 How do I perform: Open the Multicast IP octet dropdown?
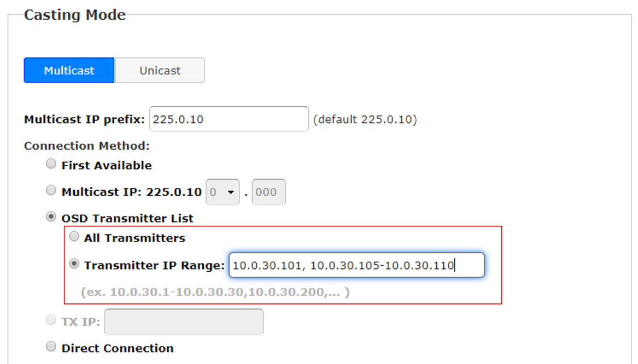(x=222, y=192)
